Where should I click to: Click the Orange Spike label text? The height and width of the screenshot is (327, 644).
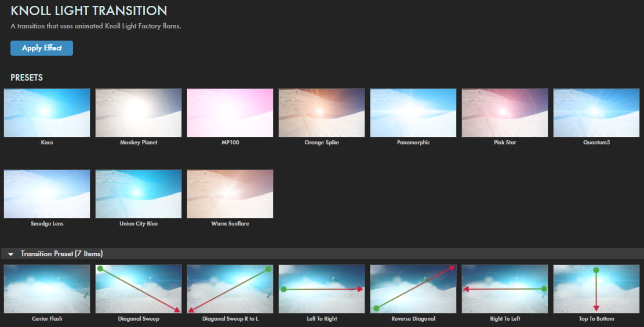[x=322, y=143]
